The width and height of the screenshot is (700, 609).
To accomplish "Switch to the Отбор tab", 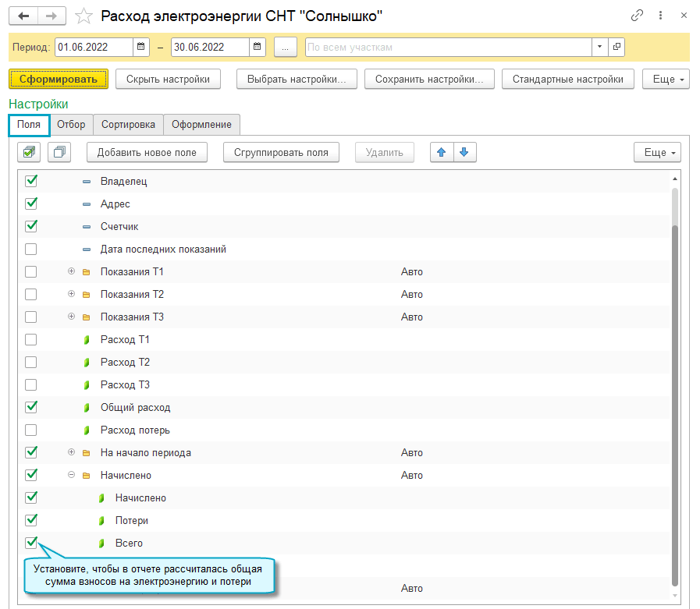I will click(x=71, y=125).
